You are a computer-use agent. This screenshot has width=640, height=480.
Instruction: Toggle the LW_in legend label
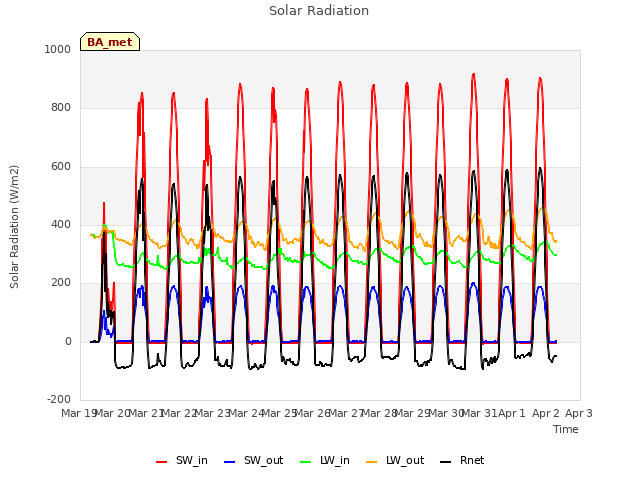[335, 460]
